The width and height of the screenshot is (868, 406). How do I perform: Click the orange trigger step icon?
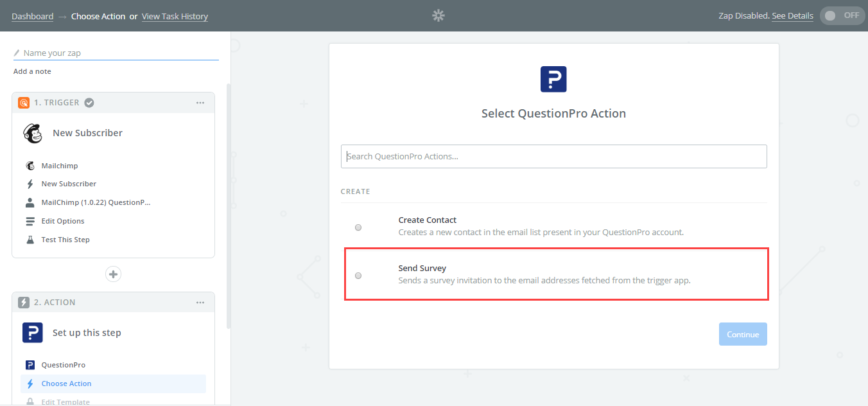(24, 103)
